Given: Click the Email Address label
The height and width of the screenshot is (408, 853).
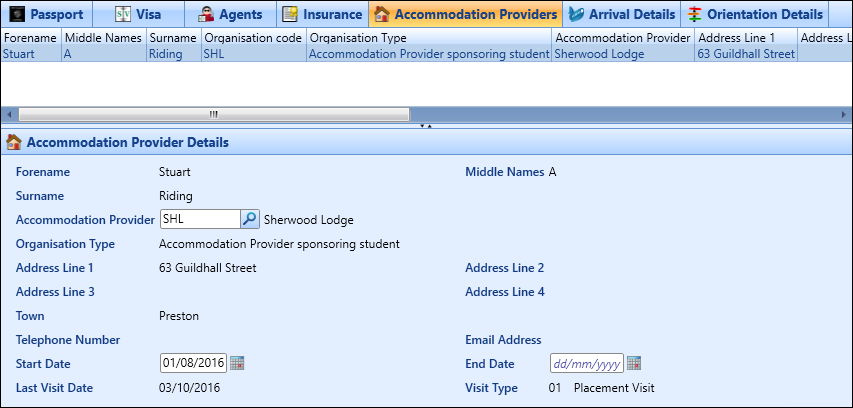Looking at the screenshot, I should click(503, 340).
